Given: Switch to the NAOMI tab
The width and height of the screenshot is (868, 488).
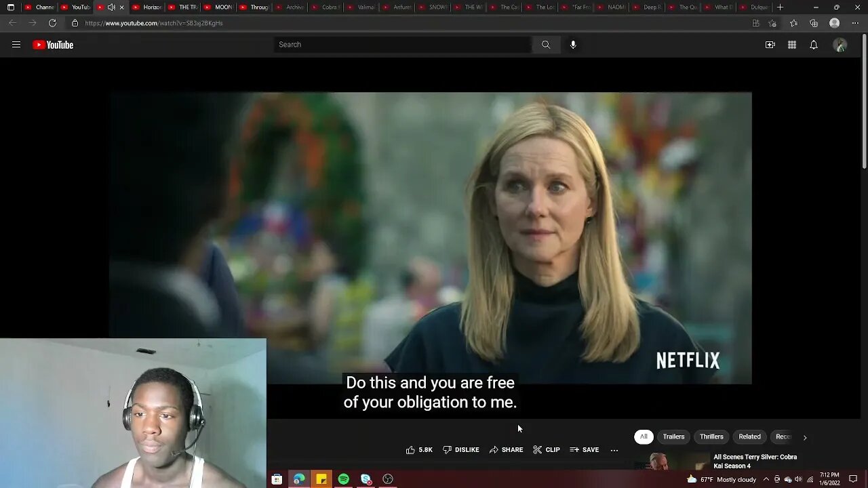Looking at the screenshot, I should [612, 7].
